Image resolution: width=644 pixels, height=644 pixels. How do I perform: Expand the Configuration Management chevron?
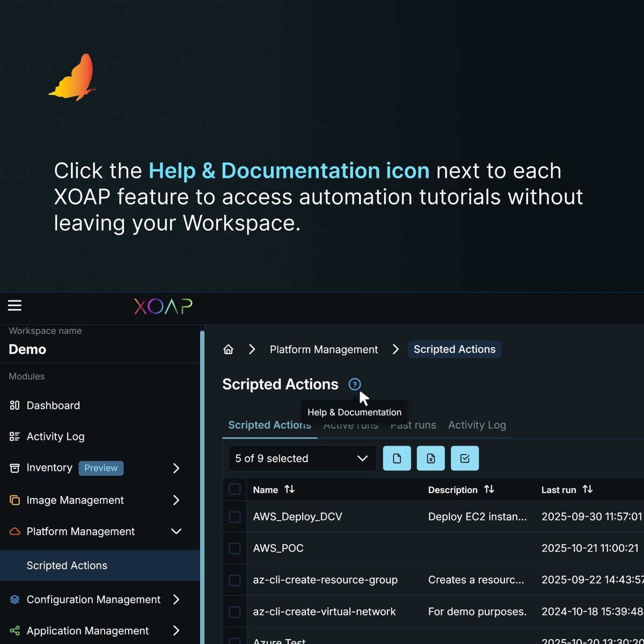(x=176, y=599)
